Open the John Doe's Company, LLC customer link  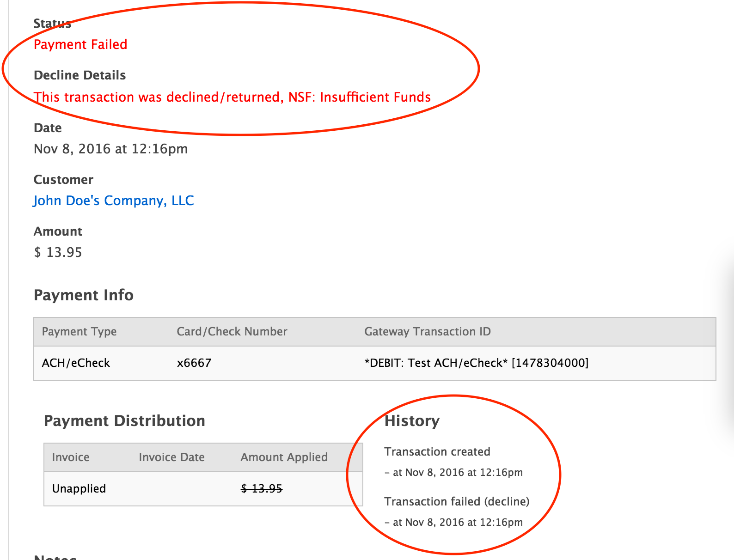pos(114,201)
